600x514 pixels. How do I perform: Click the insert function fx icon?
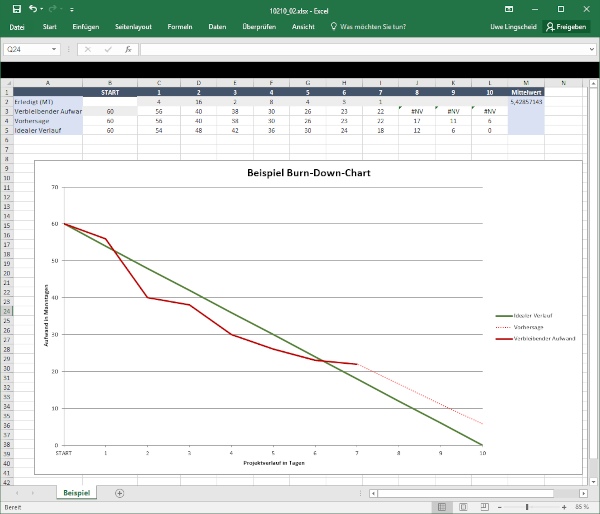pos(127,49)
